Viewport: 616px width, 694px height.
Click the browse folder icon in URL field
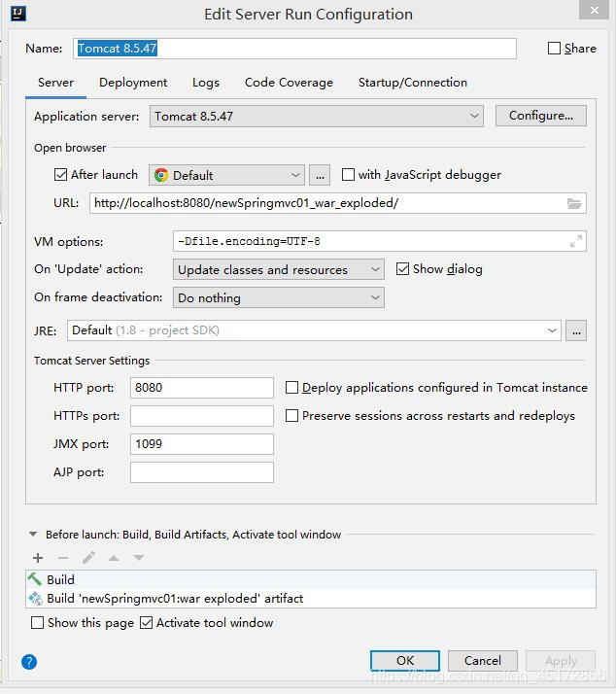[574, 203]
